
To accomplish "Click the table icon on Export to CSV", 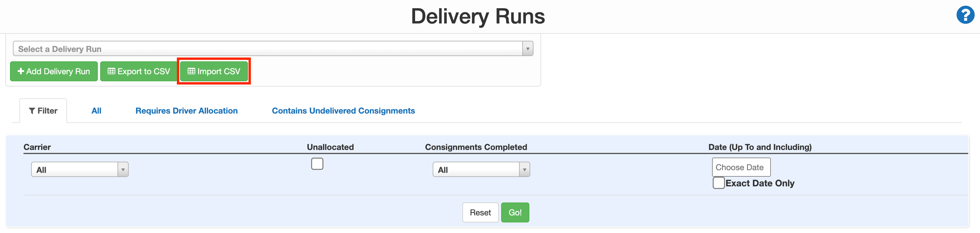I will tap(111, 71).
